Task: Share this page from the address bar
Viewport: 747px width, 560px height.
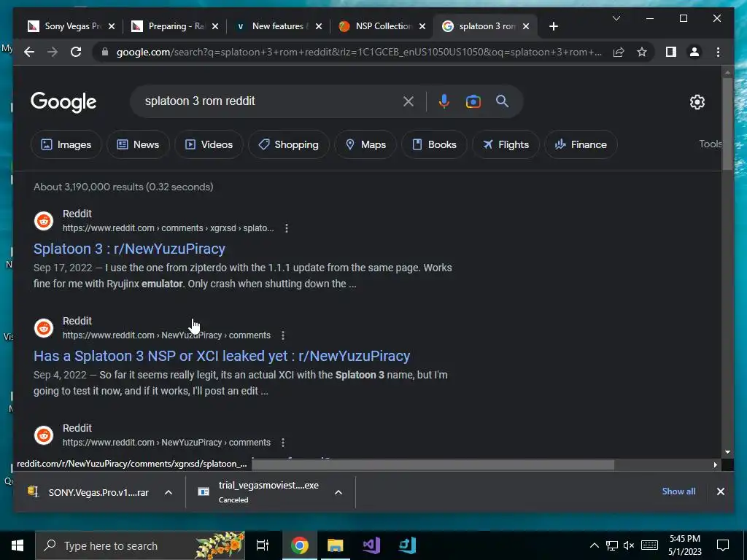Action: pyautogui.click(x=619, y=52)
